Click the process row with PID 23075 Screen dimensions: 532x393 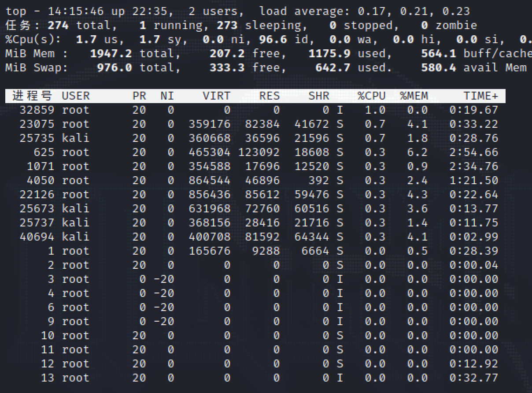(37, 124)
